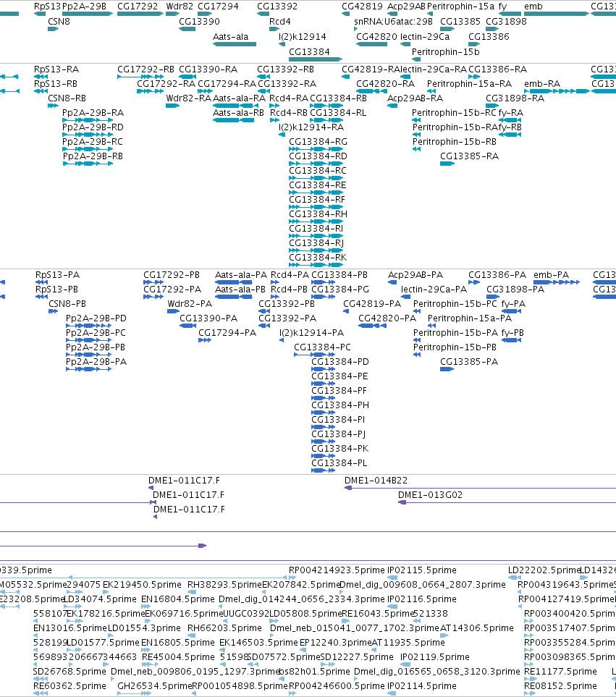This screenshot has height=697, width=616.
Task: Open protein emb-PA label
Action: tap(551, 275)
